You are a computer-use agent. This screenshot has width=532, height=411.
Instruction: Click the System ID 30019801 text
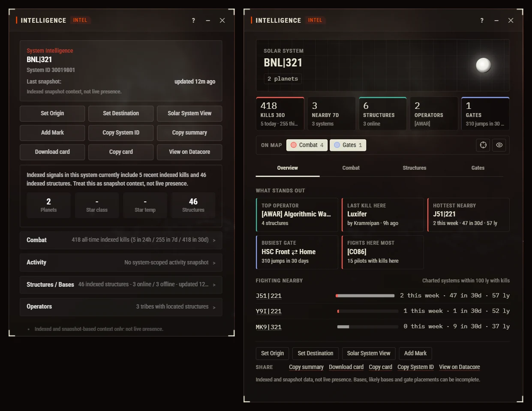tap(51, 70)
